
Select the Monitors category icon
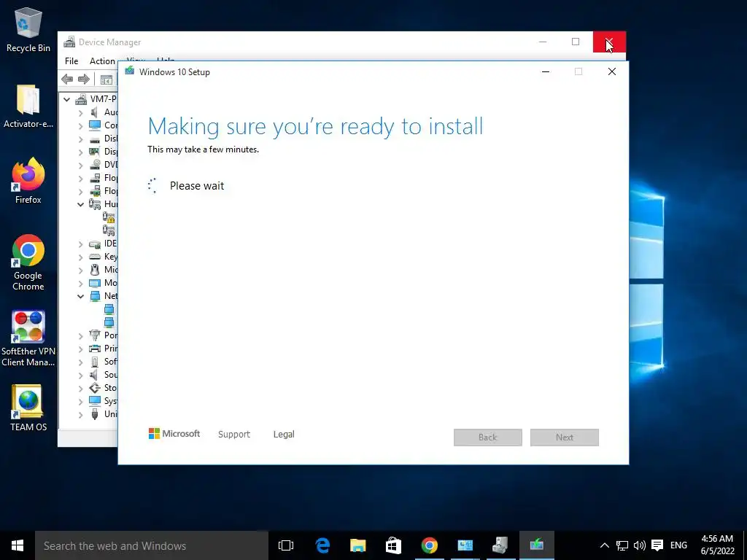(95, 283)
